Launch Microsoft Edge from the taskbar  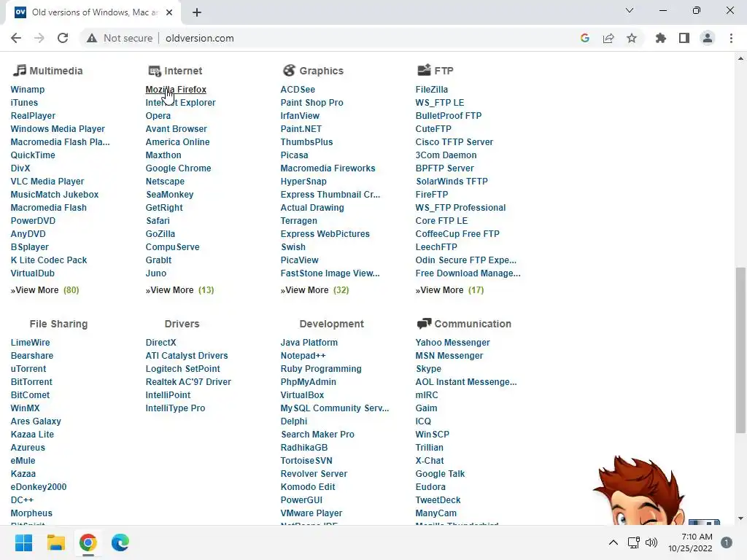point(120,542)
